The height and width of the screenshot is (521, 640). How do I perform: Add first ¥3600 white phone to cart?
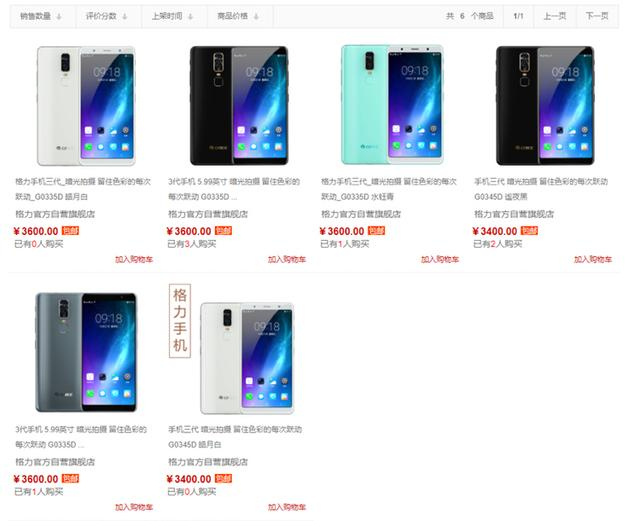pyautogui.click(x=134, y=259)
